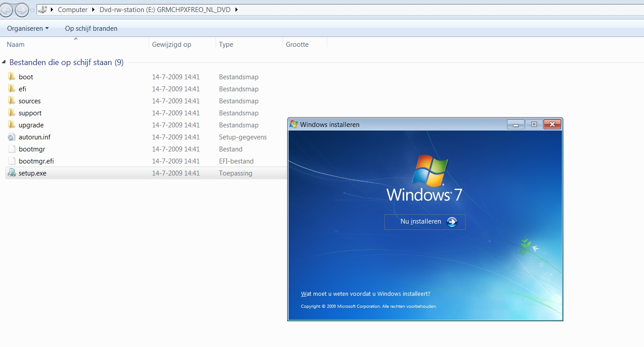Viewport: 644px width, 347px height.
Task: Expand the recent locations arrow beside Forward
Action: coord(33,10)
